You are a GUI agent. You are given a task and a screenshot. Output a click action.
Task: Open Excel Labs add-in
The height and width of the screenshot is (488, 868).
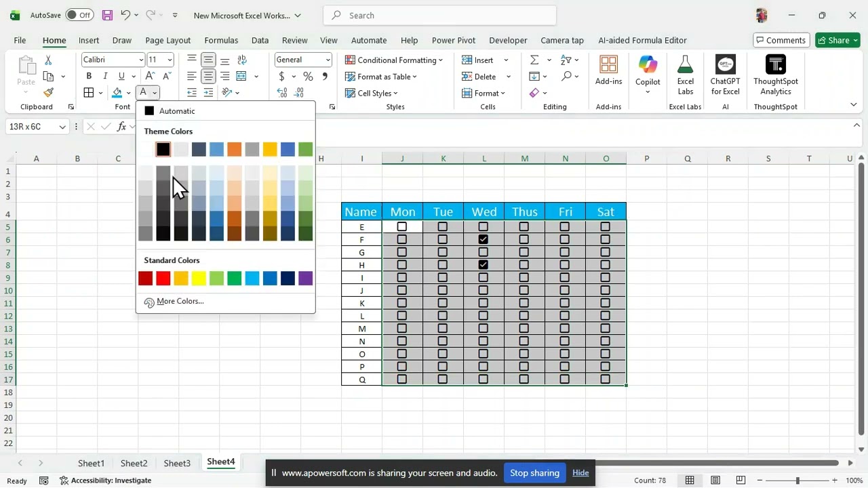(x=686, y=75)
